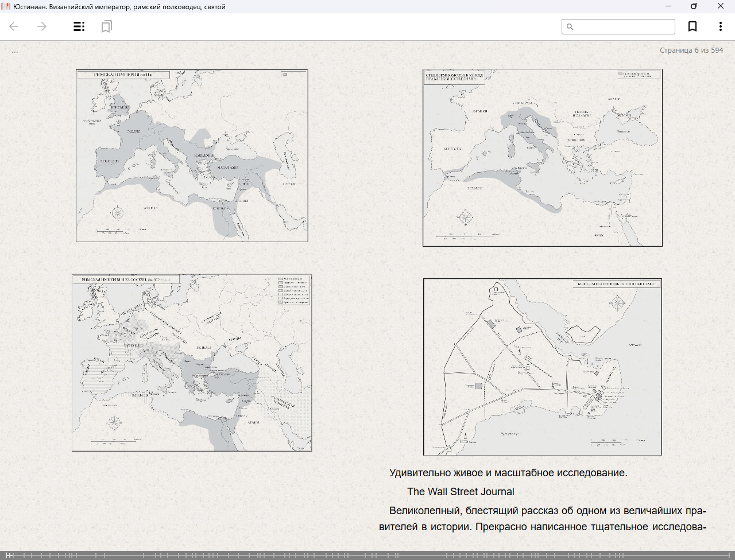Minimize the reader window

tap(668, 6)
